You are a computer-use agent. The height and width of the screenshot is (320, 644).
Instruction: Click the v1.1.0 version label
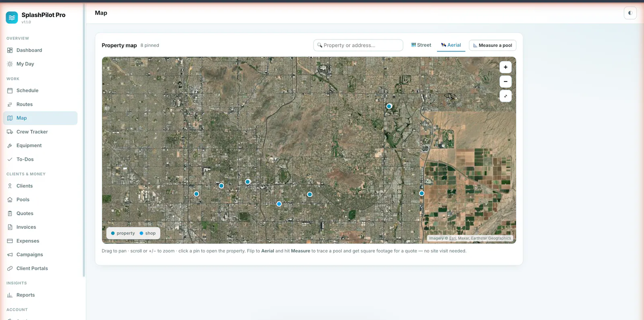(26, 22)
